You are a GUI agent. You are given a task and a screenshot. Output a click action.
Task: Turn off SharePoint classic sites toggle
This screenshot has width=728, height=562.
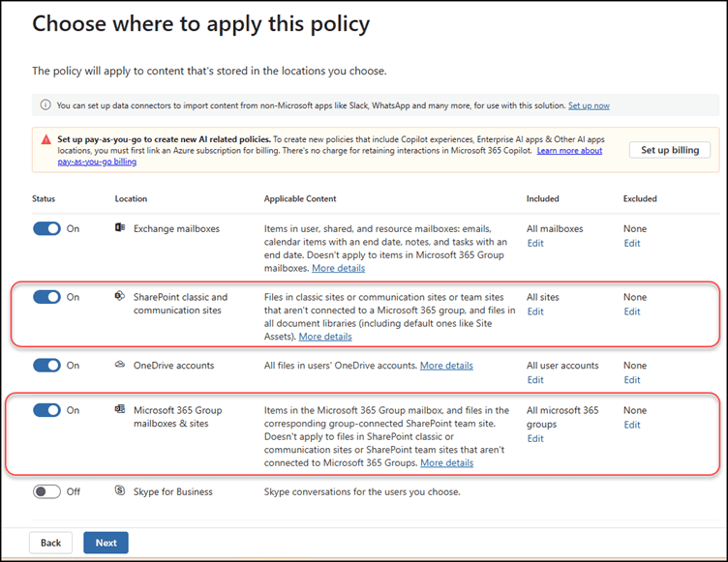(x=46, y=297)
